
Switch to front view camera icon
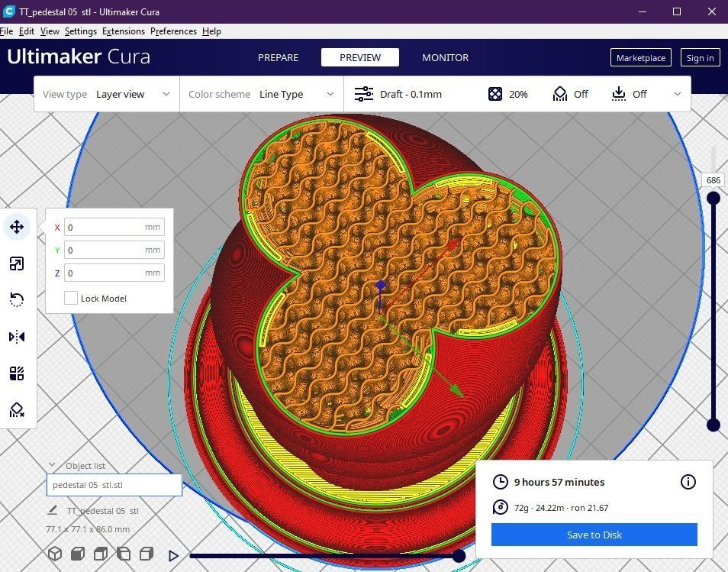click(x=78, y=554)
